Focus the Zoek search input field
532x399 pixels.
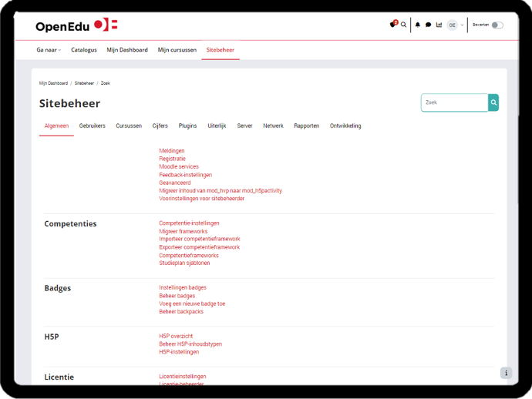(x=454, y=102)
